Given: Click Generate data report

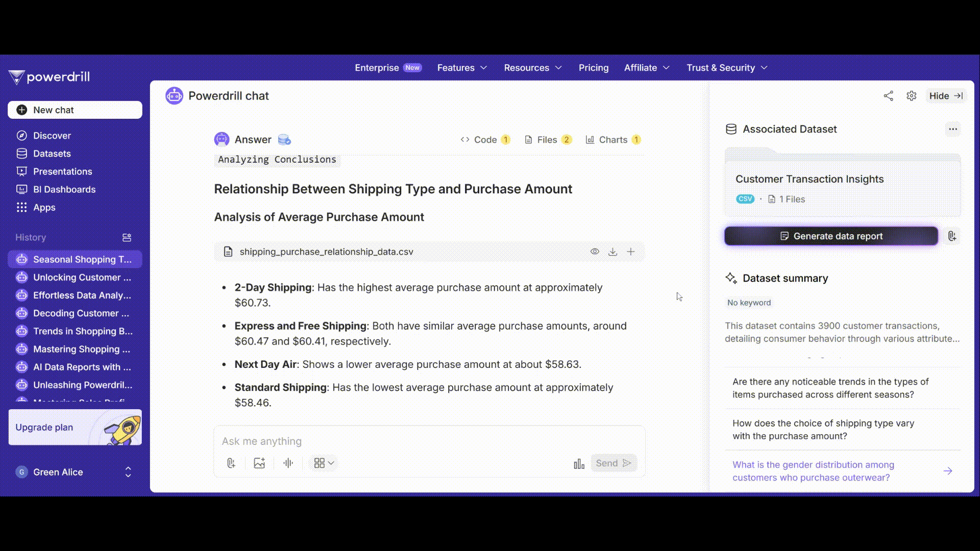Looking at the screenshot, I should pos(831,236).
